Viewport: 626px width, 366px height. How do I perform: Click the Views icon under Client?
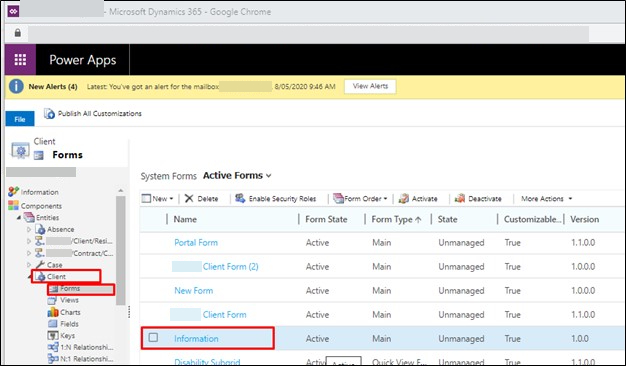(52, 300)
